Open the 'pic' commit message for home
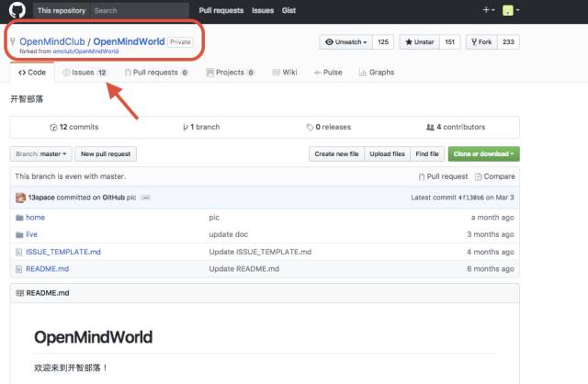Image resolution: width=588 pixels, height=384 pixels. click(x=214, y=218)
